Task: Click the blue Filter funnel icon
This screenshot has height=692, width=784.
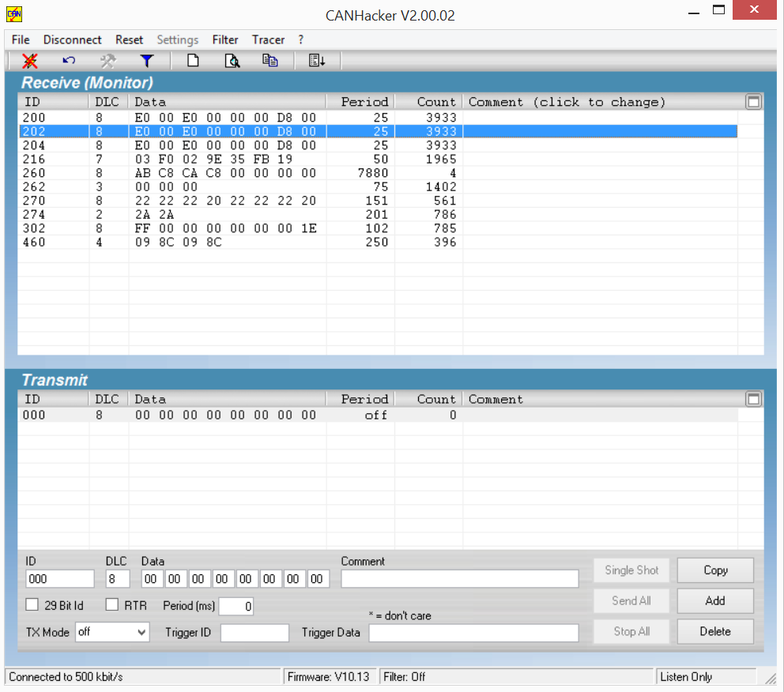Action: (146, 61)
